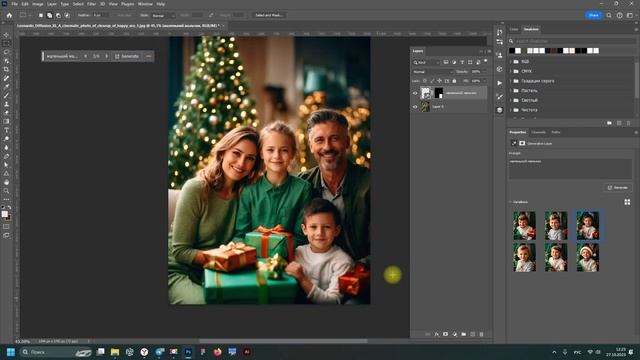Show previous variation in contextual task bar

[x=86, y=56]
